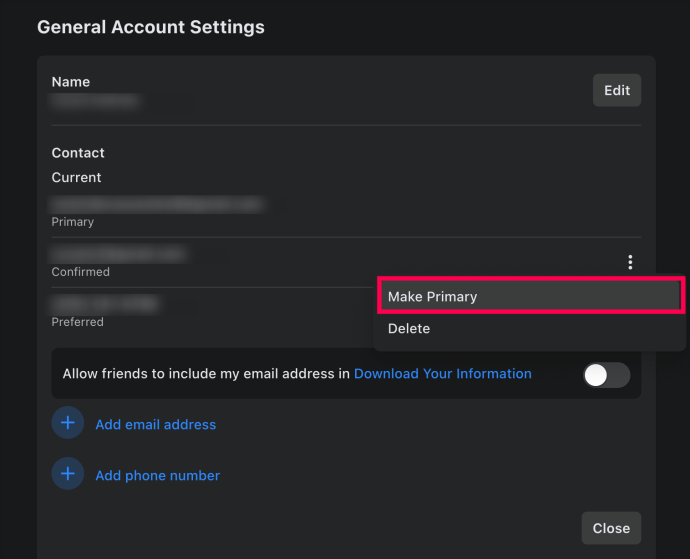The height and width of the screenshot is (559, 690).
Task: Click the Primary status label
Action: pyautogui.click(x=73, y=222)
